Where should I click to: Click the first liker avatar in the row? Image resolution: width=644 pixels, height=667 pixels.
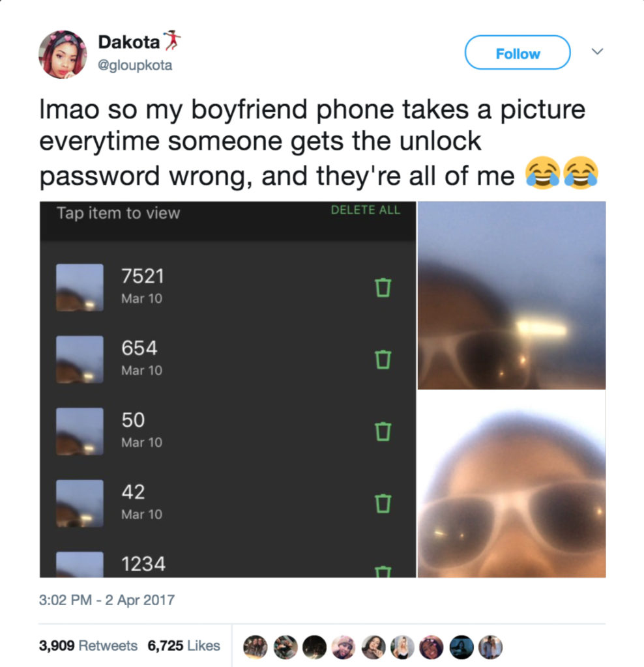click(x=256, y=647)
